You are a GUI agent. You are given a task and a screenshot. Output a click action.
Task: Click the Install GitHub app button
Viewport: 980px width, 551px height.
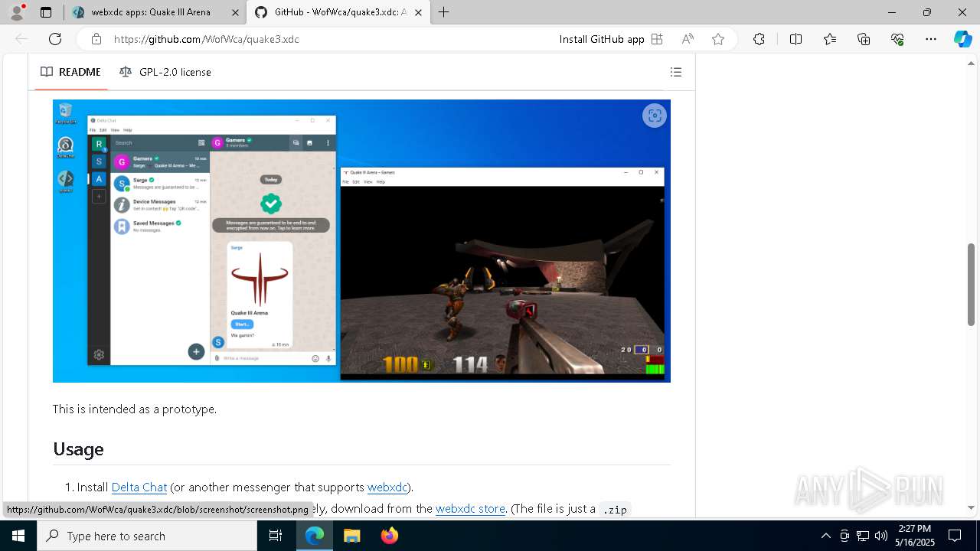[610, 39]
